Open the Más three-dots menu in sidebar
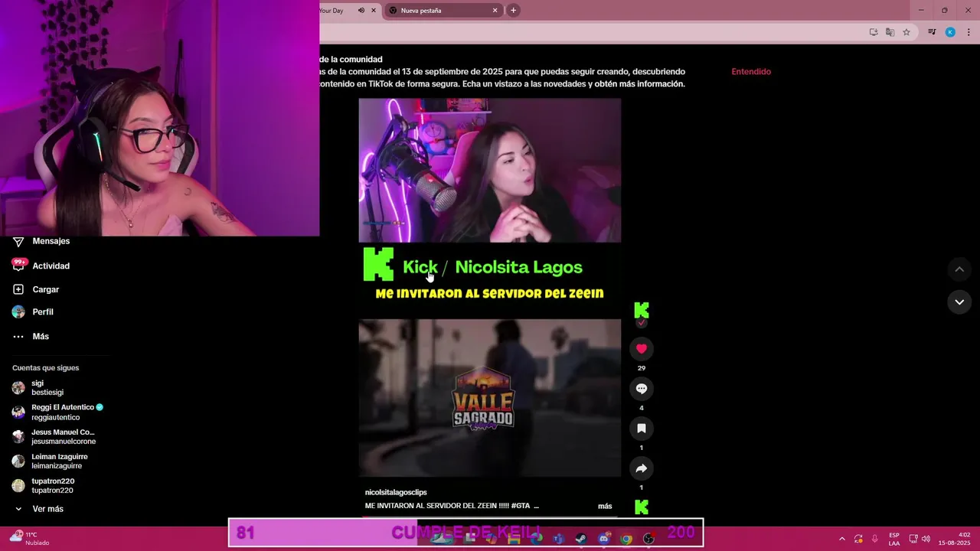Screen dimensions: 980x551 [x=18, y=337]
